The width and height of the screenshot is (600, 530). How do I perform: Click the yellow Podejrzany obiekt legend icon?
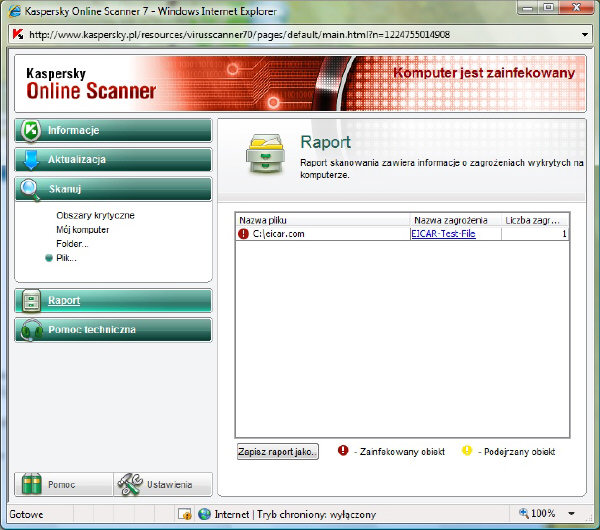click(x=467, y=450)
